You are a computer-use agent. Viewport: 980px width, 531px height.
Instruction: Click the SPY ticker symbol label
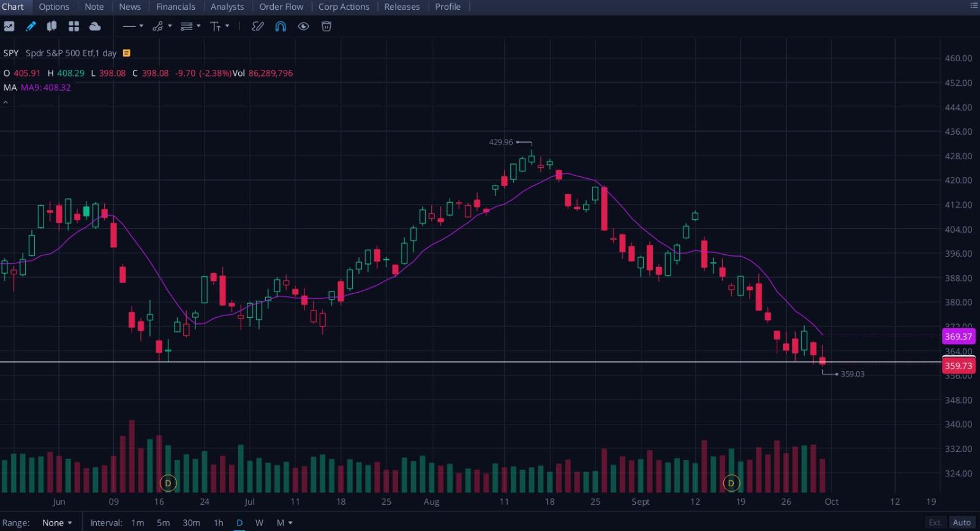11,53
